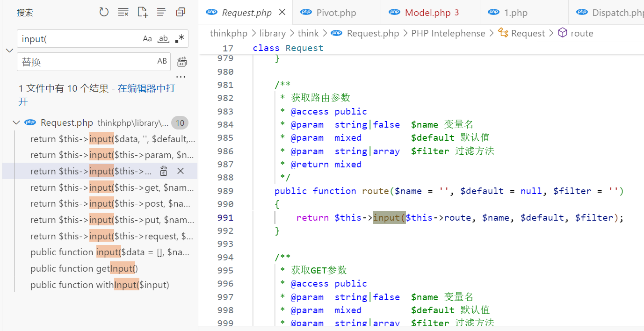This screenshot has height=331, width=644.
Task: Toggle search details ellipsis
Action: [181, 77]
